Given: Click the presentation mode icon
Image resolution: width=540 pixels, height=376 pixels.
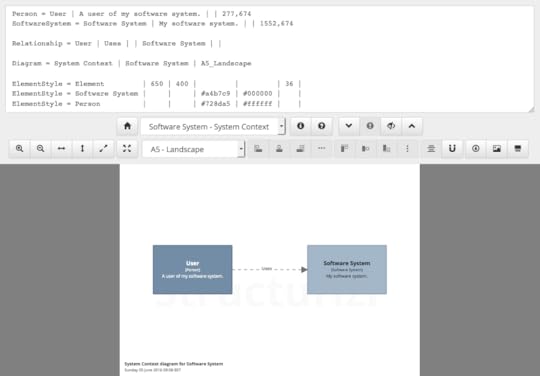Looking at the screenshot, I should pos(518,149).
